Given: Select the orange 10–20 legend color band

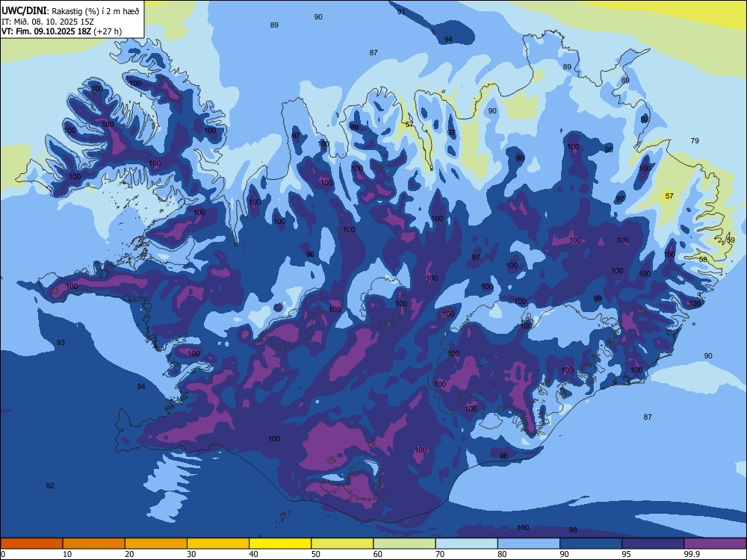Looking at the screenshot, I should coord(94,544).
